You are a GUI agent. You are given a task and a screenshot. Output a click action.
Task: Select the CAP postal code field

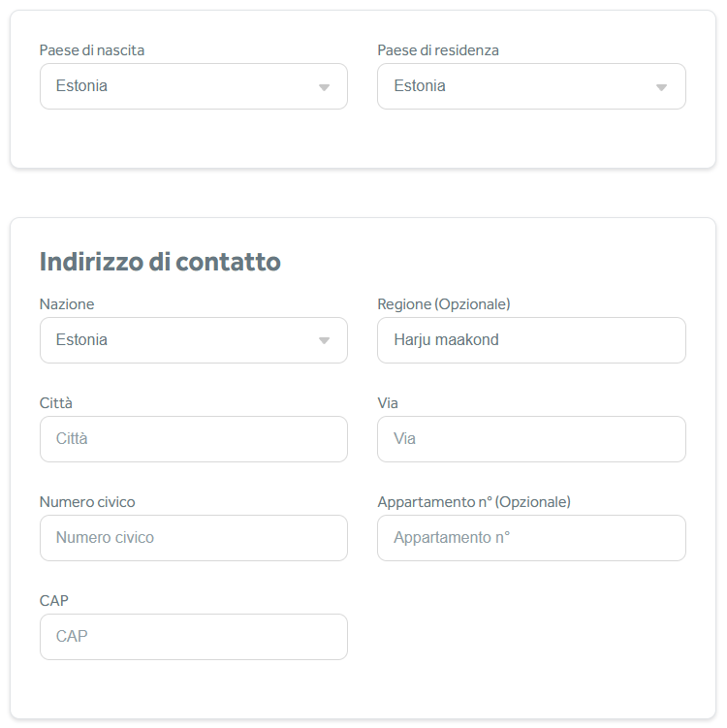click(194, 637)
